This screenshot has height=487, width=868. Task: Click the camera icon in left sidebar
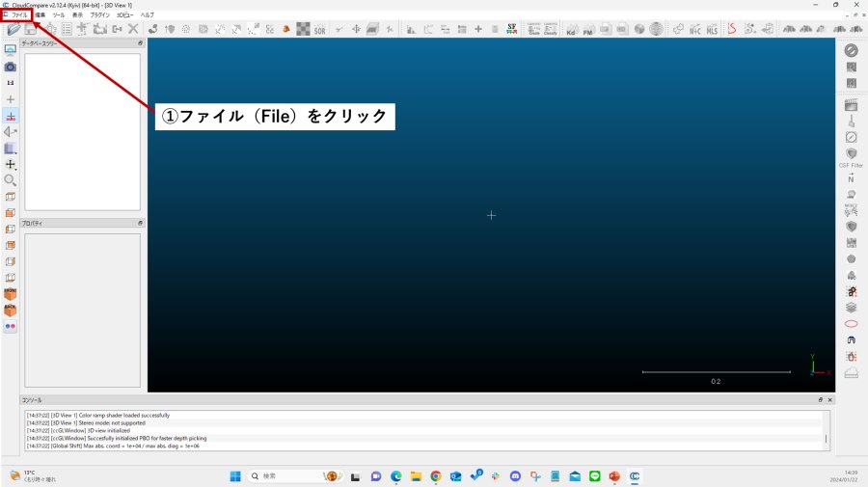[x=10, y=67]
